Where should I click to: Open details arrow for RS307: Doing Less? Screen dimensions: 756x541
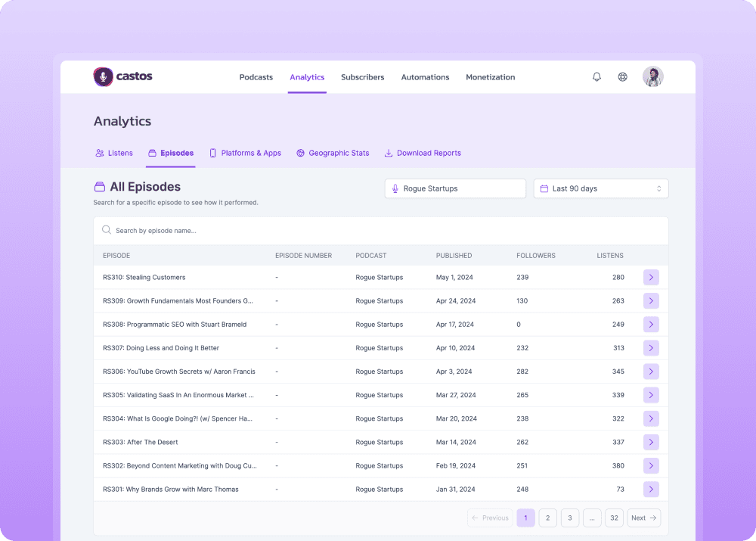651,348
